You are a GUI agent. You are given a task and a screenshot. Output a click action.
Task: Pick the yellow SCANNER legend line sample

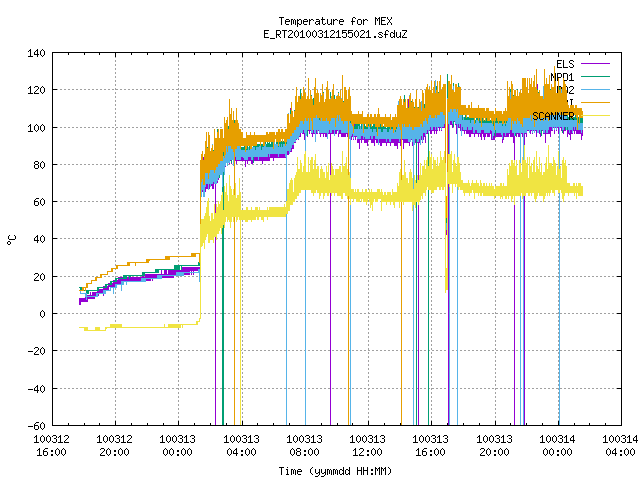595,116
